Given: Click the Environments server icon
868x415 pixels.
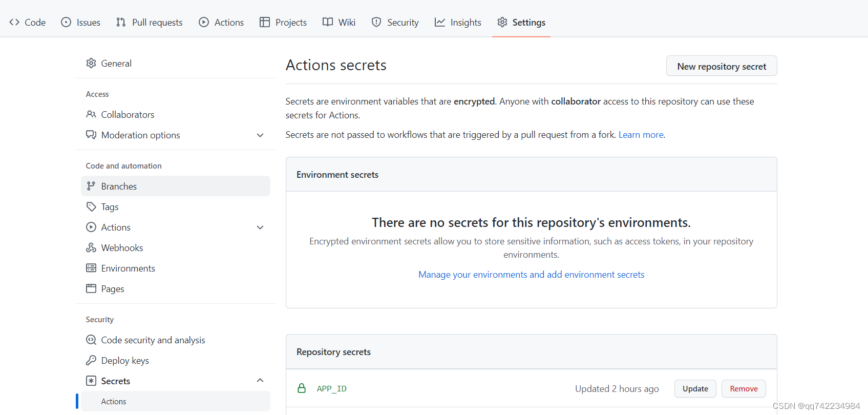Looking at the screenshot, I should click(91, 268).
